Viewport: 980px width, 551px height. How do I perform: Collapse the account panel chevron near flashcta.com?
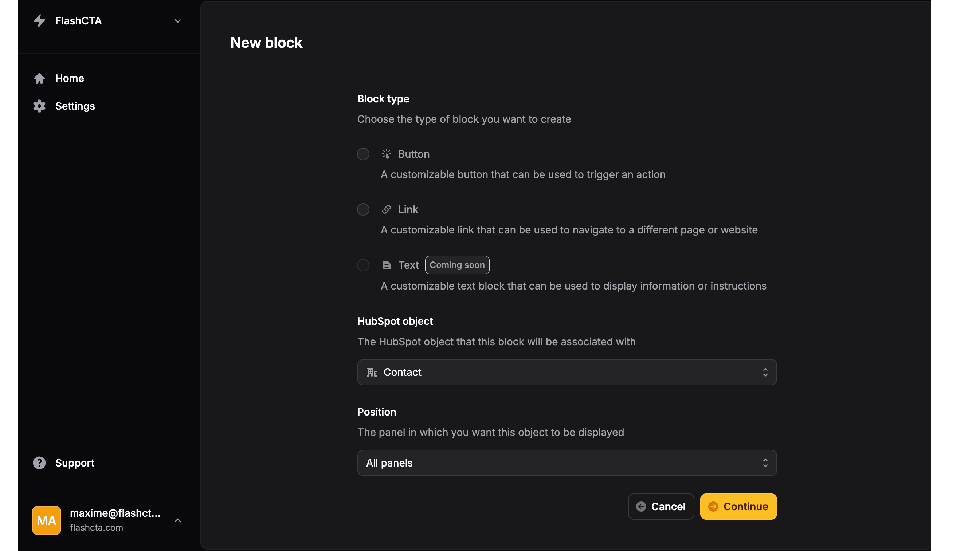178,520
